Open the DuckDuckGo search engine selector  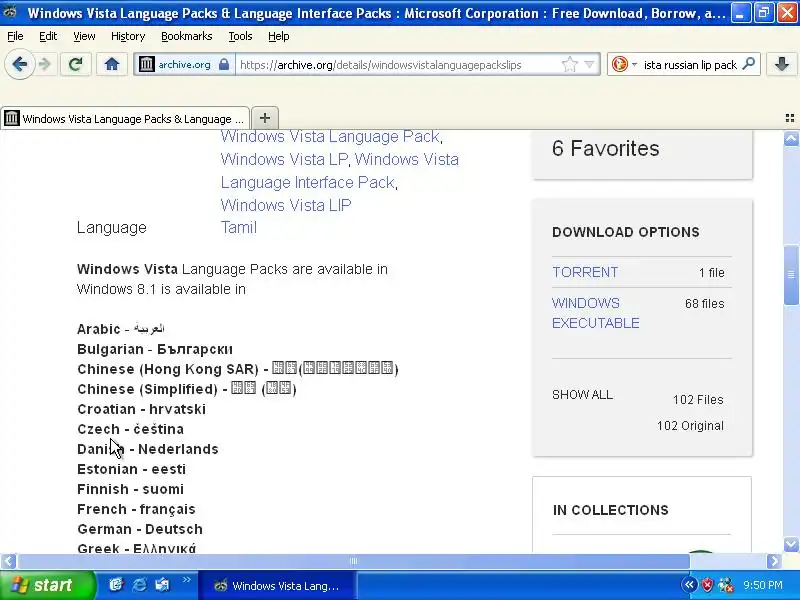(623, 64)
